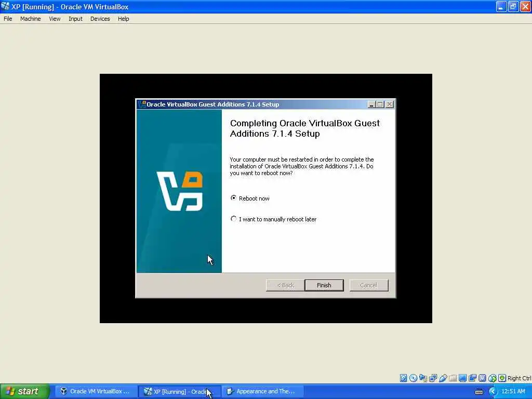Click XP VM window title bar icon
The image size is (532, 399).
click(5, 6)
